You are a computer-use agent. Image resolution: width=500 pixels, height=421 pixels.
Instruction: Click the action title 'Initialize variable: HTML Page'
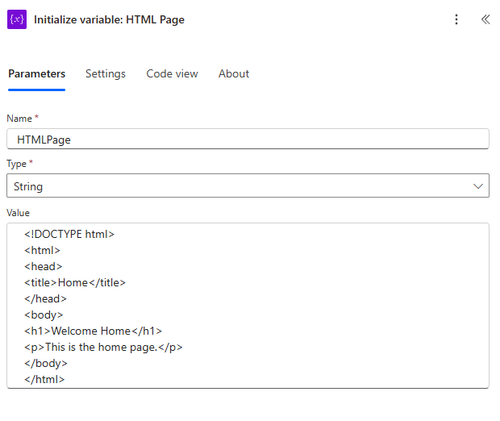109,20
